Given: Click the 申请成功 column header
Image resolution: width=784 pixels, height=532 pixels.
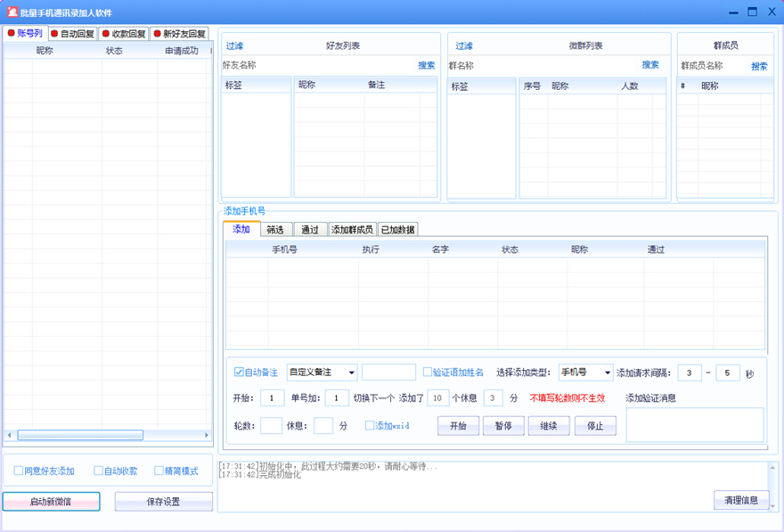Looking at the screenshot, I should 182,51.
